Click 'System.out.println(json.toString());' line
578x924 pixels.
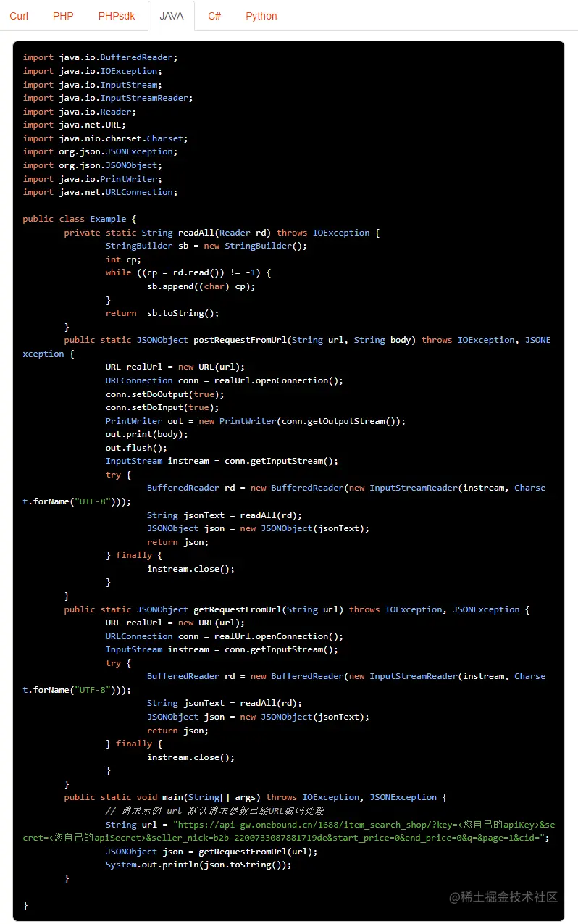tap(198, 865)
